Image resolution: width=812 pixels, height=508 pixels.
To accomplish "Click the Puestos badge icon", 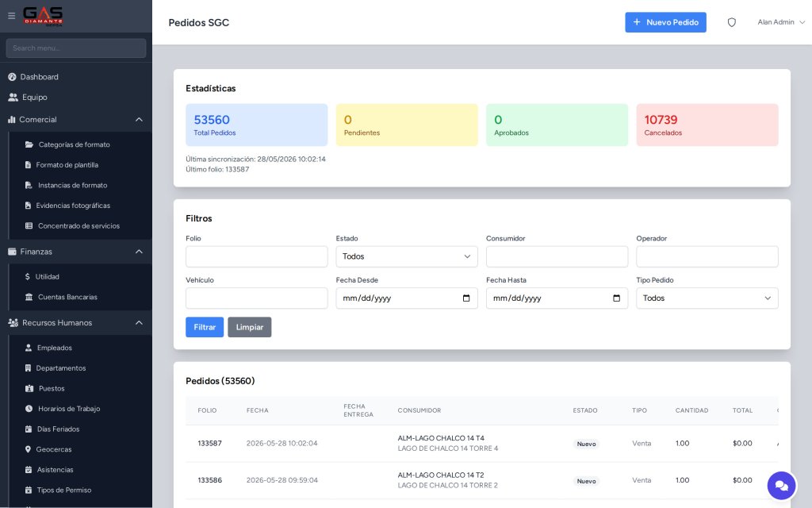I will pos(29,388).
